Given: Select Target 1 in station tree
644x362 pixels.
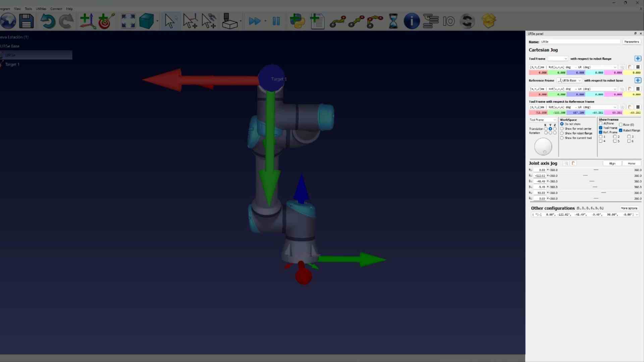Looking at the screenshot, I should 12,64.
